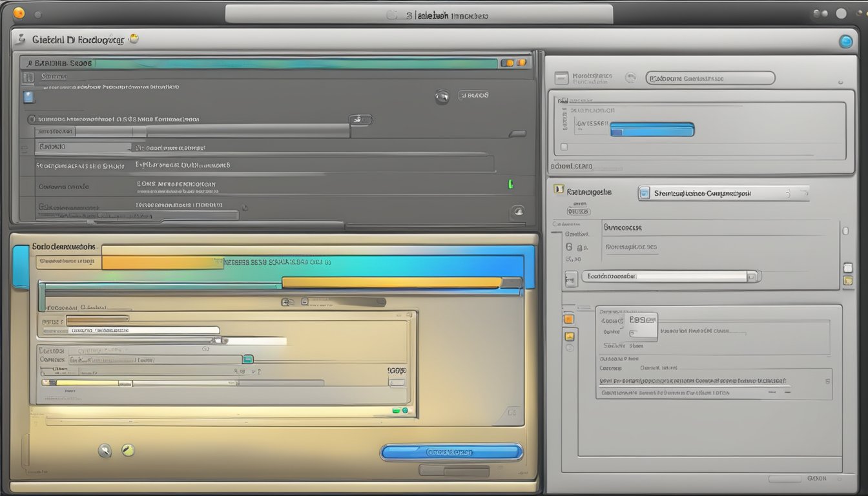Click the first orange button after the teal header bar
This screenshot has width=868, height=496.
tap(508, 63)
